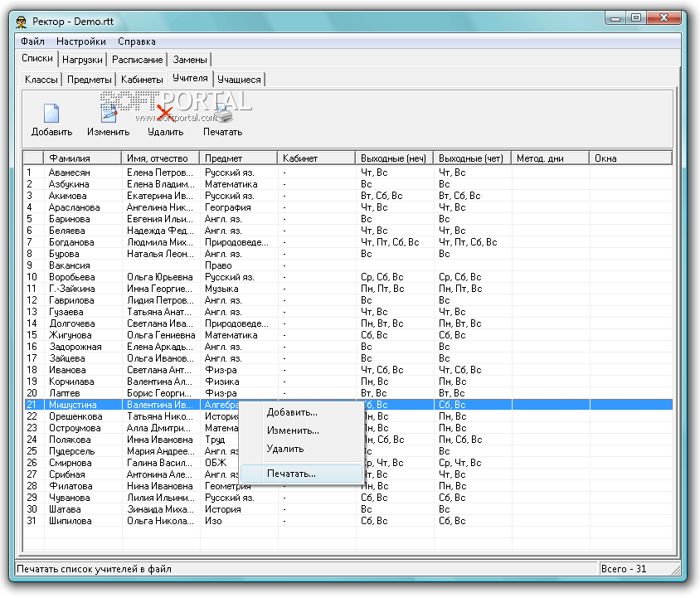
Task: Open the Справка menu
Action: click(x=136, y=41)
